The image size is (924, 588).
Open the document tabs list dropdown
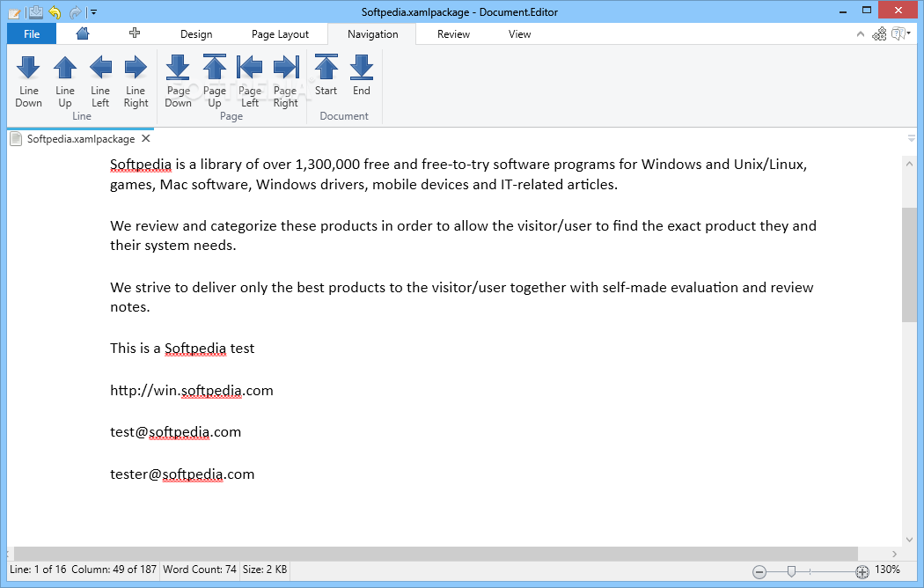912,138
